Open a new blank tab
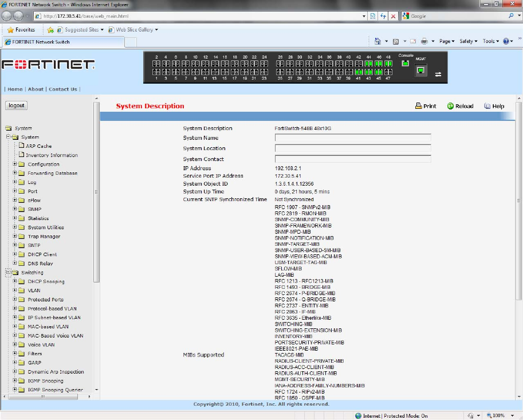This screenshot has height=420, width=523. tap(131, 42)
